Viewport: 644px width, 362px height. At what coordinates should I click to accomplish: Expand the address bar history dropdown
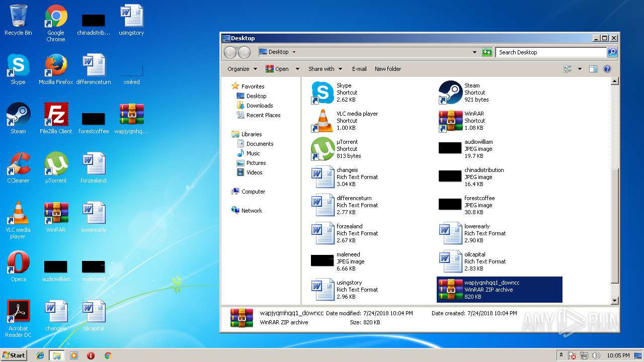click(x=474, y=52)
